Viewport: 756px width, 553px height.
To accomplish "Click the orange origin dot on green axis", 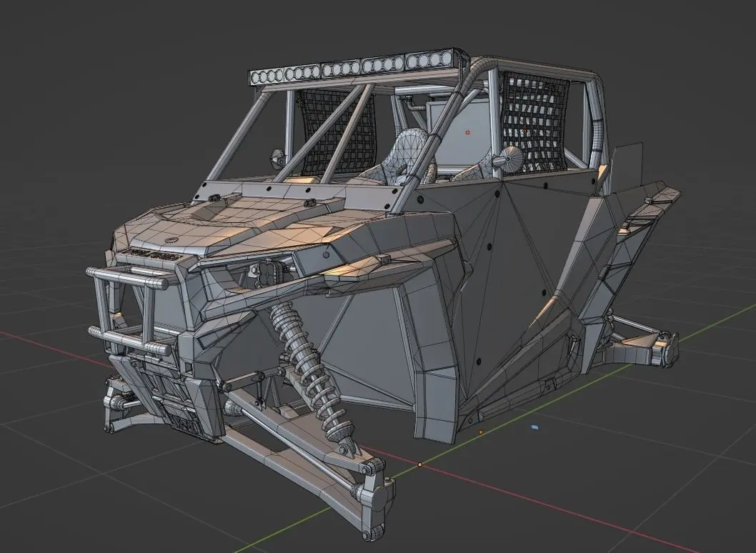I will 420,465.
